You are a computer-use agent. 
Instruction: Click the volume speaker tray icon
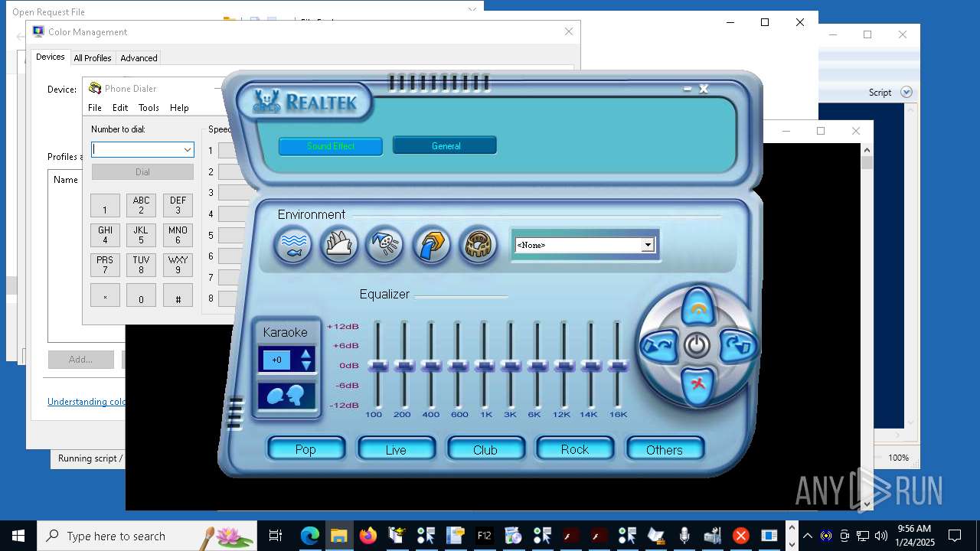pyautogui.click(x=880, y=536)
